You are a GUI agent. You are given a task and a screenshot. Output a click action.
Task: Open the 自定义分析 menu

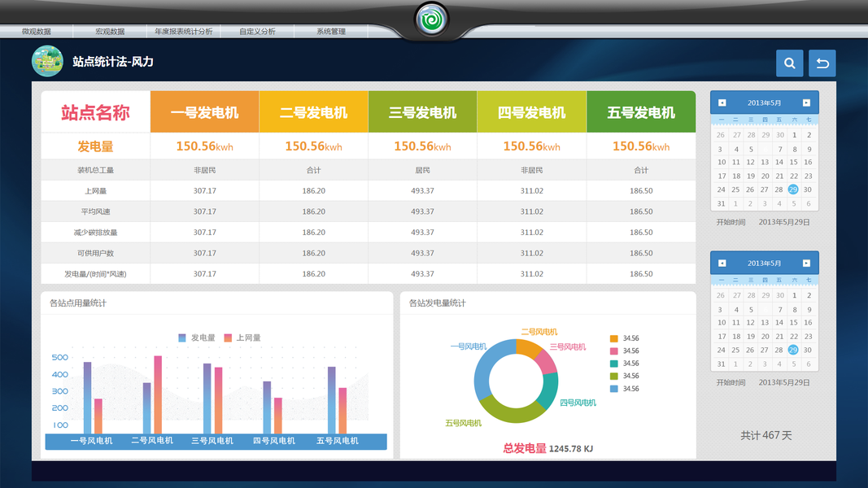point(257,32)
